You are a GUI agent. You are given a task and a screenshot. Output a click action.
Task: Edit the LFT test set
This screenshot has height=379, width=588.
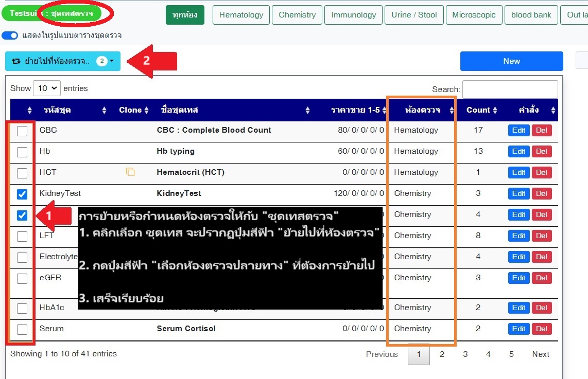point(518,236)
